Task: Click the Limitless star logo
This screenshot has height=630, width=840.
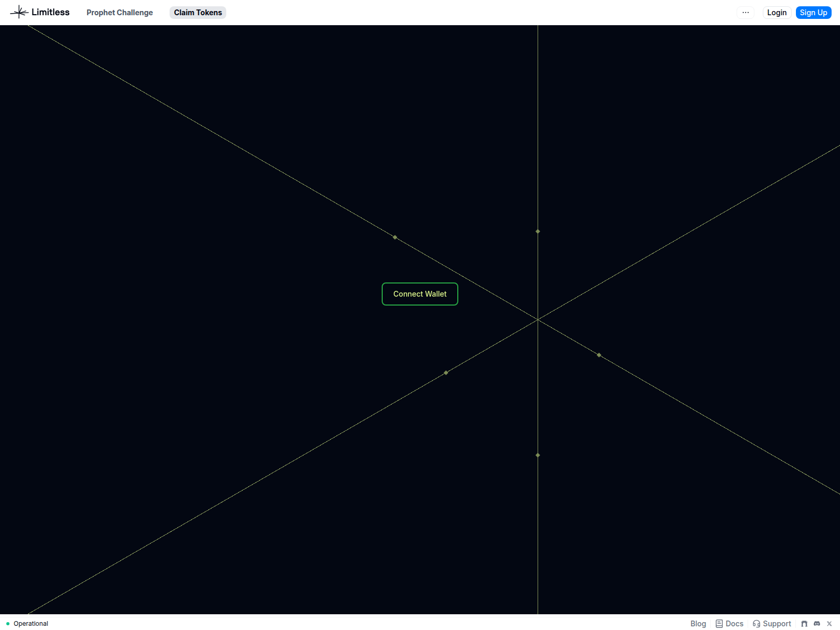Action: (x=20, y=12)
